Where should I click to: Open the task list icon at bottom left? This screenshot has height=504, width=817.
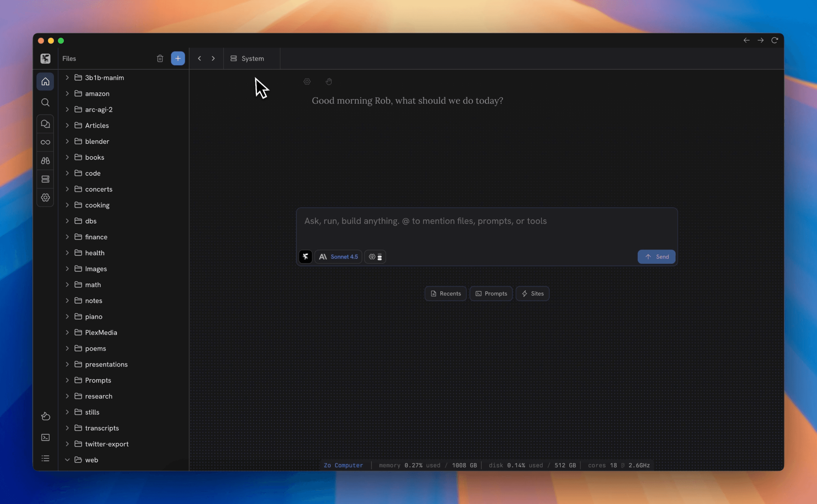point(45,458)
